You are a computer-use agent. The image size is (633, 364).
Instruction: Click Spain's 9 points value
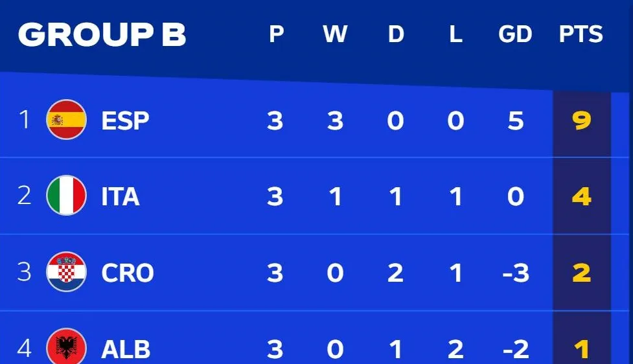point(581,120)
